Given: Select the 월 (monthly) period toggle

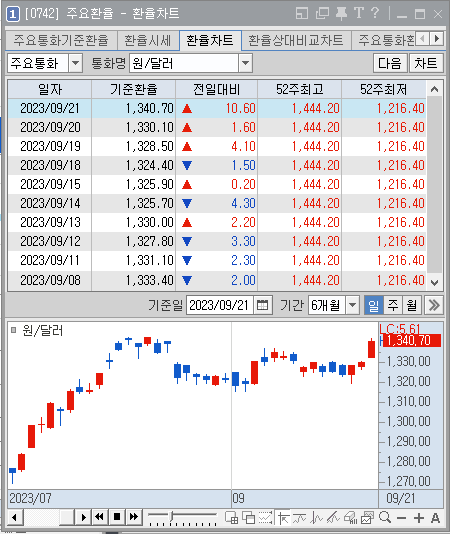Looking at the screenshot, I should [x=412, y=305].
